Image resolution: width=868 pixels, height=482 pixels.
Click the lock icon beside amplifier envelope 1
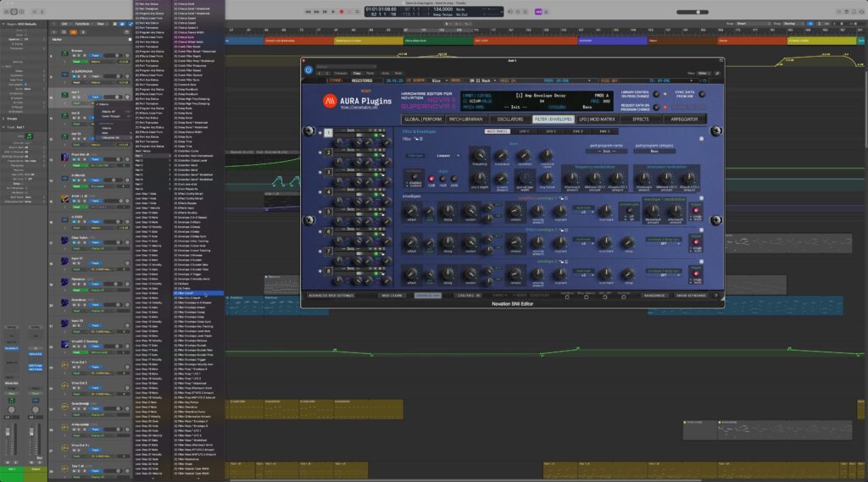click(561, 198)
